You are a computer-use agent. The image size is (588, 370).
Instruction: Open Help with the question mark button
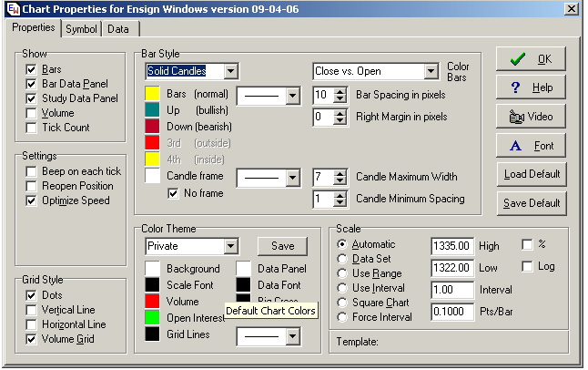tap(531, 87)
